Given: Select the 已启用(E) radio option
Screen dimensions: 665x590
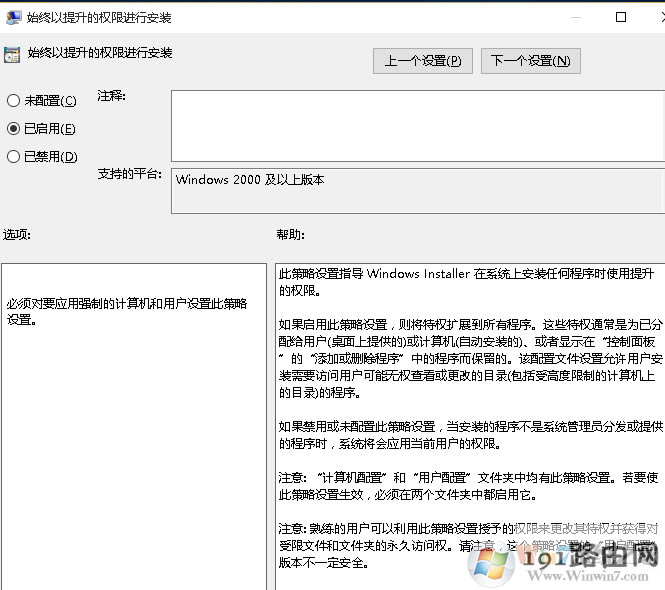Looking at the screenshot, I should click(x=13, y=129).
